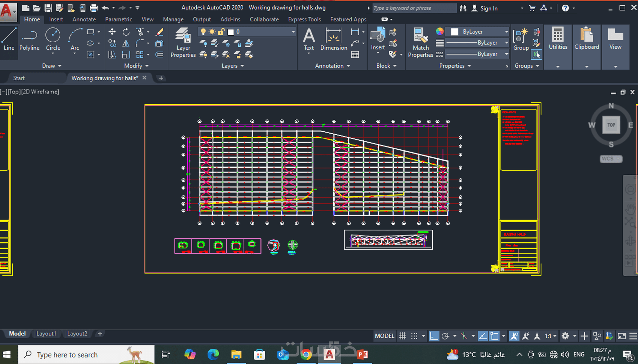
Task: Click the keyword search input field
Action: (x=413, y=8)
